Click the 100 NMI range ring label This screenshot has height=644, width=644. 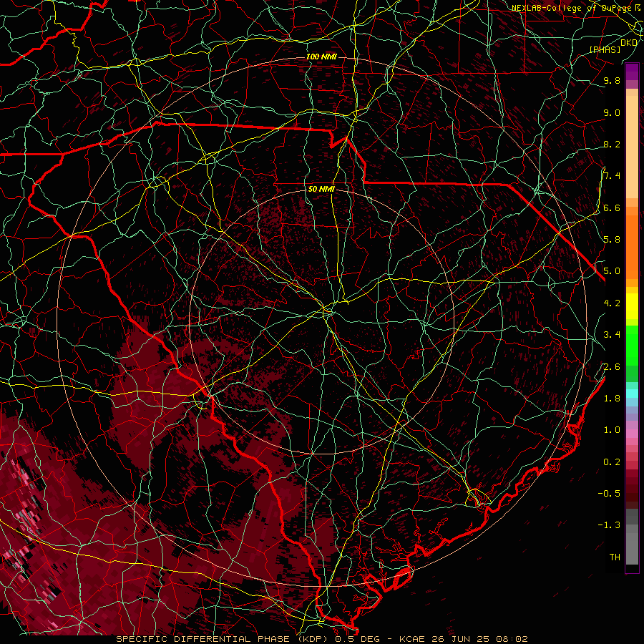click(321, 57)
